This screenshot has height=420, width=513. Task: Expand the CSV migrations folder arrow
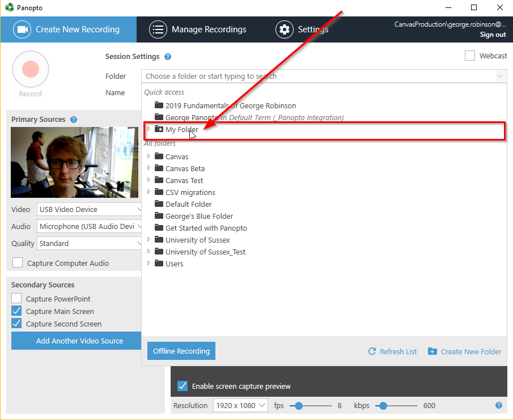pos(149,192)
